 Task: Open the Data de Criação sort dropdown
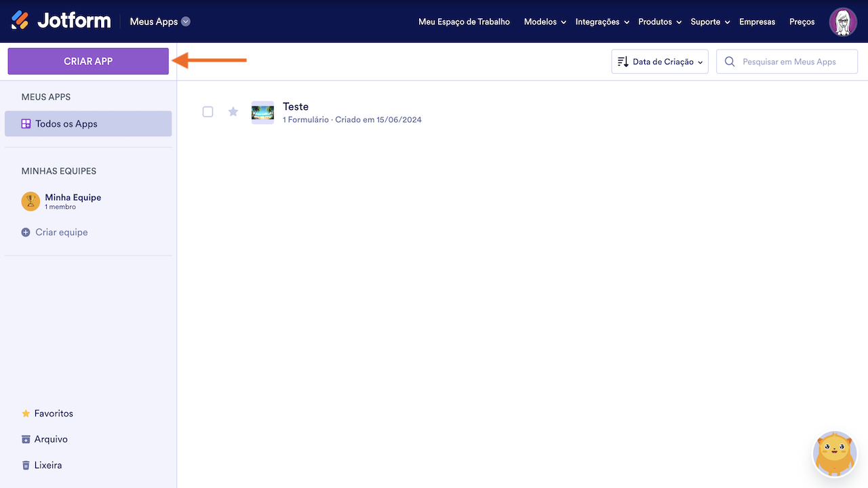pyautogui.click(x=660, y=62)
